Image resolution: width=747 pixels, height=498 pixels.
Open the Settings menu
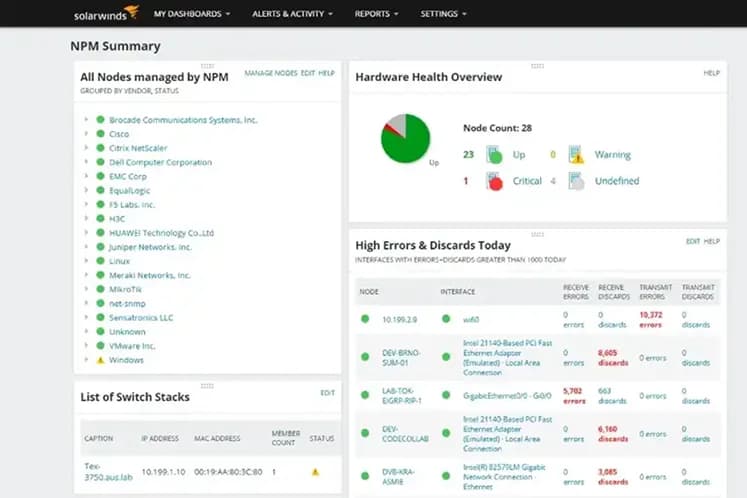443,14
